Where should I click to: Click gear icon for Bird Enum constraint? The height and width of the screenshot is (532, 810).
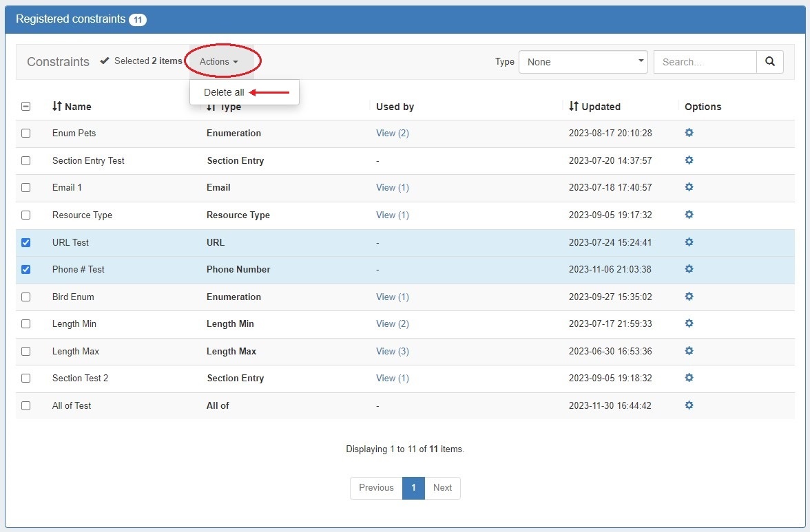tap(689, 297)
